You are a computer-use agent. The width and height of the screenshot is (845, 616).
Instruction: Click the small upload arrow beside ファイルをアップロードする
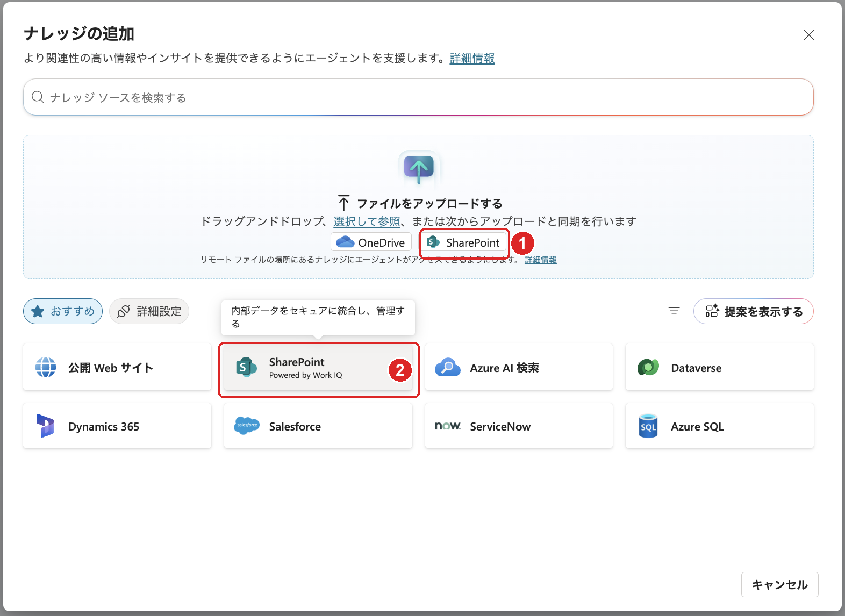click(343, 203)
